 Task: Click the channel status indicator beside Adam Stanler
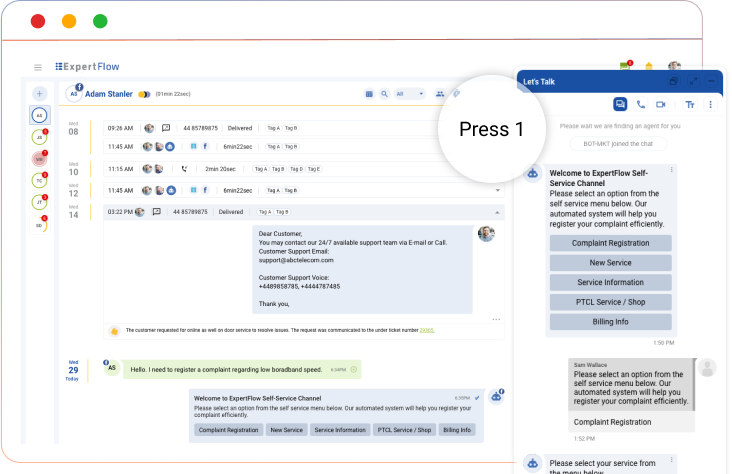point(144,94)
